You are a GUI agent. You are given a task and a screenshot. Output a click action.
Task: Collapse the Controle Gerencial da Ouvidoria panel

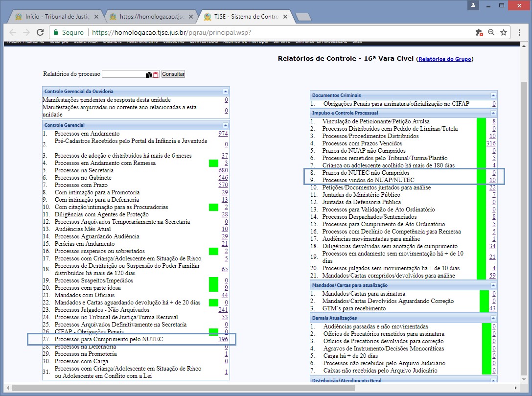[225, 92]
